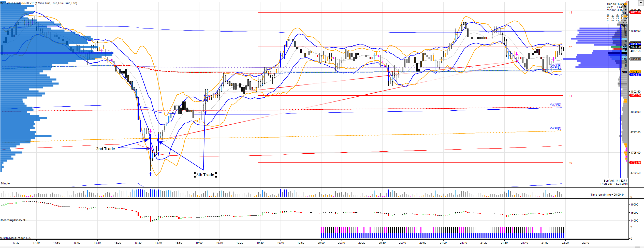Click the gray 4806.45 price marker
The image size is (644, 248).
tap(635, 59)
